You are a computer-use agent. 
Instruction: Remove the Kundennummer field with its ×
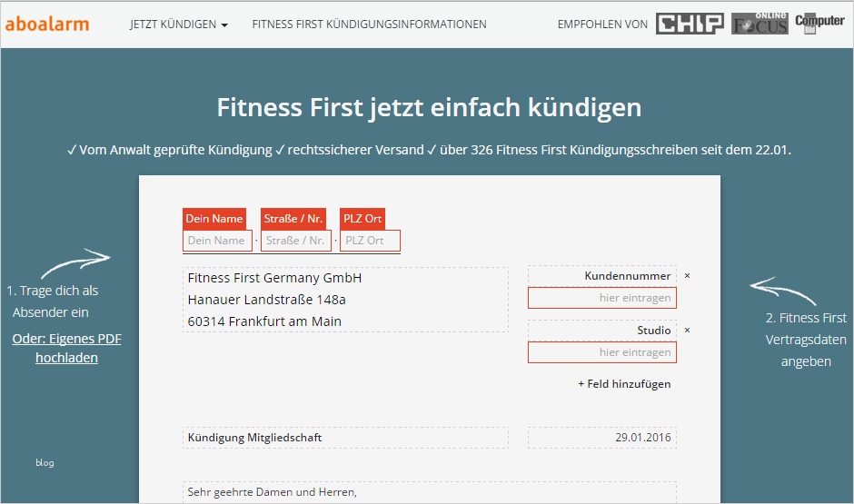(x=688, y=276)
